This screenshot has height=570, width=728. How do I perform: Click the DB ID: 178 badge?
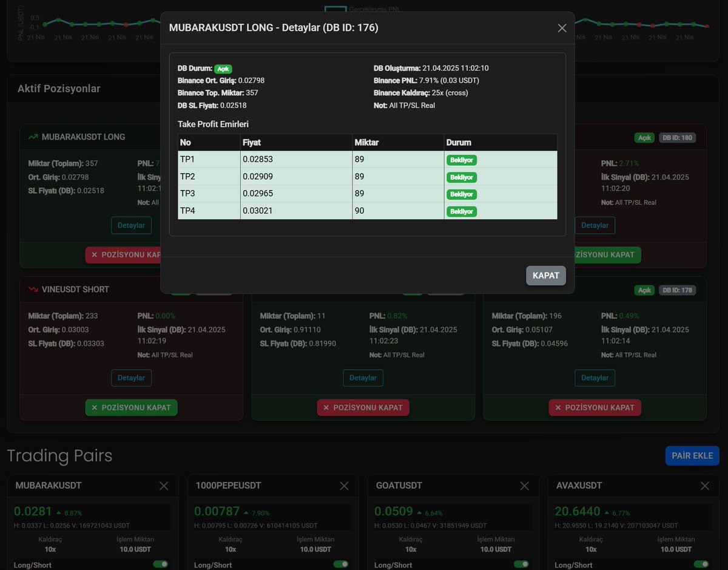[678, 290]
